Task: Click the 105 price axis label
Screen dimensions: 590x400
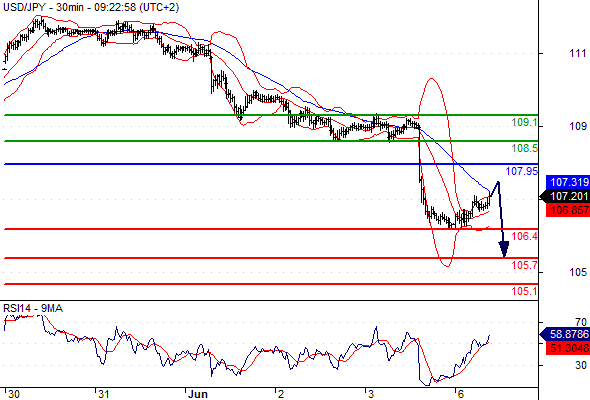Action: point(578,272)
